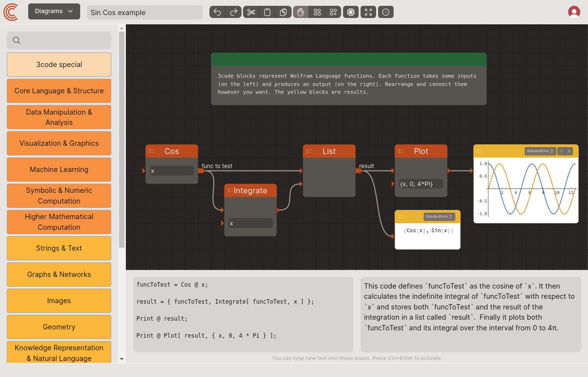Open the info icon in the toolbar
Viewport: 588px width, 377px height.
tap(385, 12)
